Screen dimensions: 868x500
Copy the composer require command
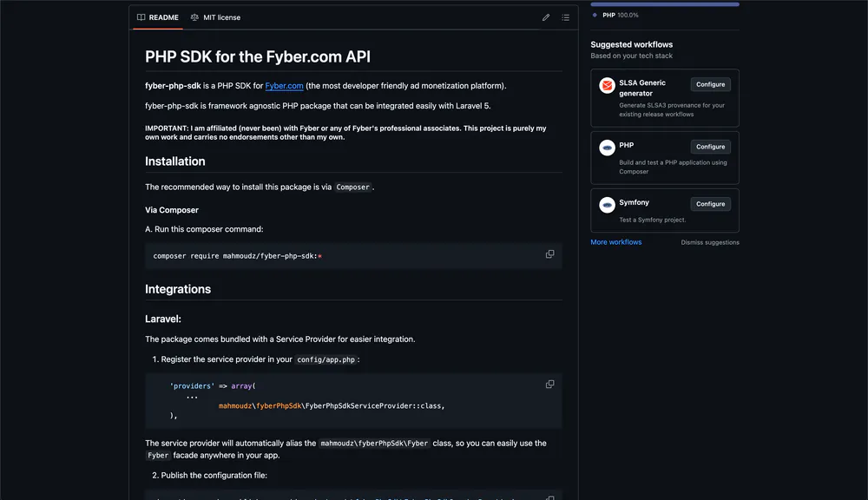(549, 253)
